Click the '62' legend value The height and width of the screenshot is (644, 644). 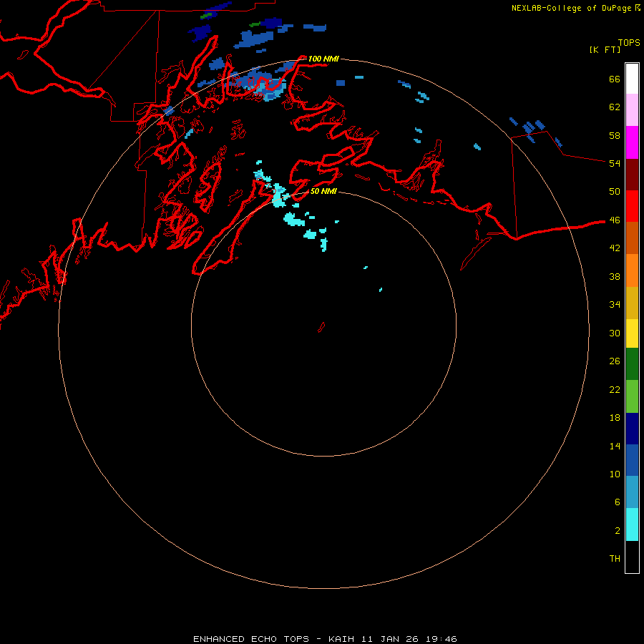[615, 107]
